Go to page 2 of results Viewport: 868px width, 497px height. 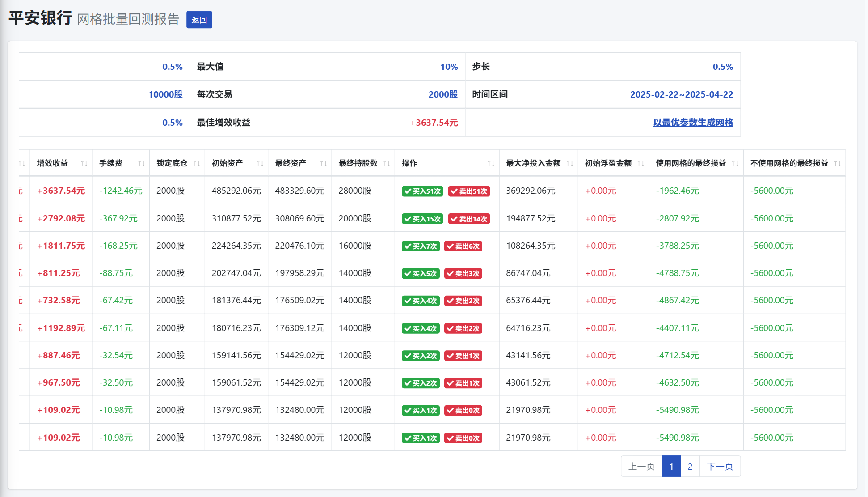pos(690,467)
